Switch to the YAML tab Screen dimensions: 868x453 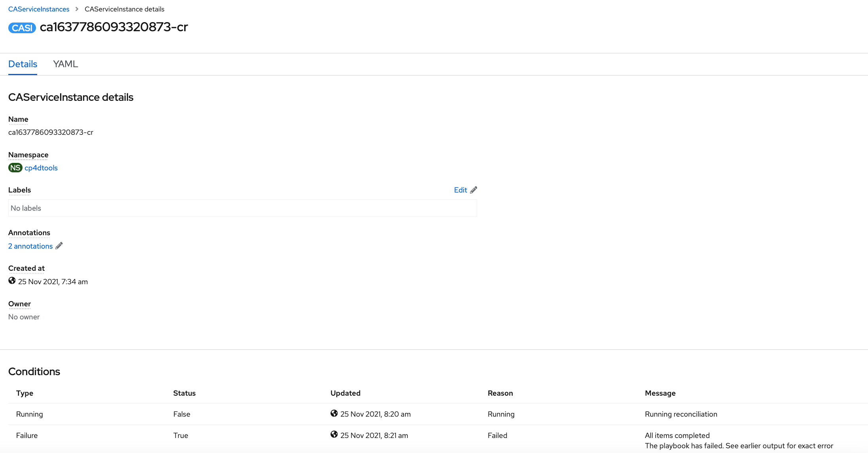point(65,64)
